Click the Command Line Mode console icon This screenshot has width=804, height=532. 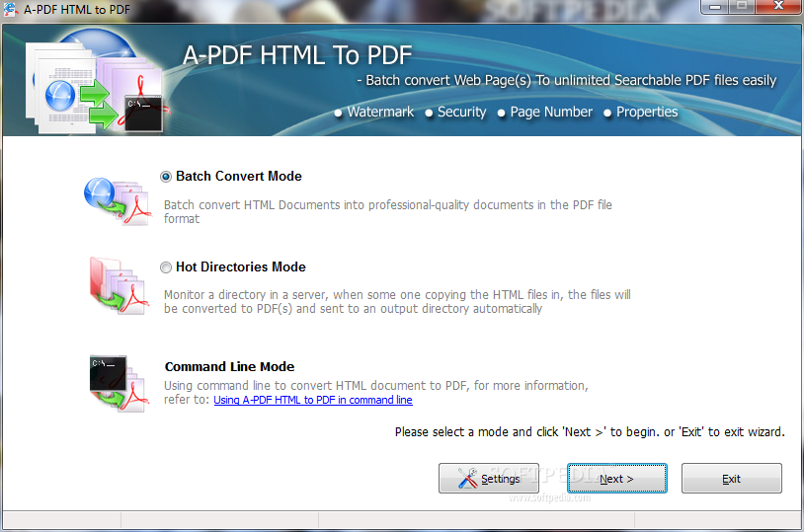point(119,383)
